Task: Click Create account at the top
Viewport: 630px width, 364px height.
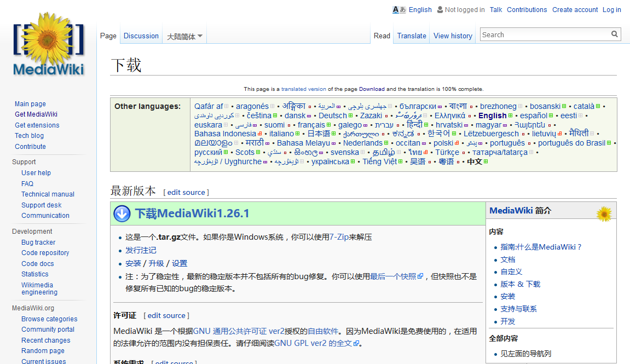Action: click(575, 10)
